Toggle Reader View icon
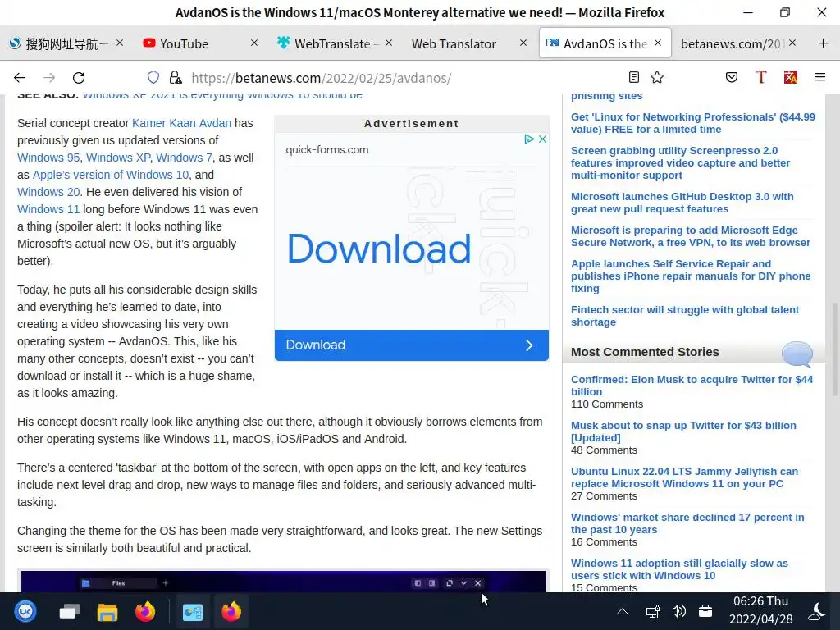This screenshot has height=630, width=840. tap(634, 78)
